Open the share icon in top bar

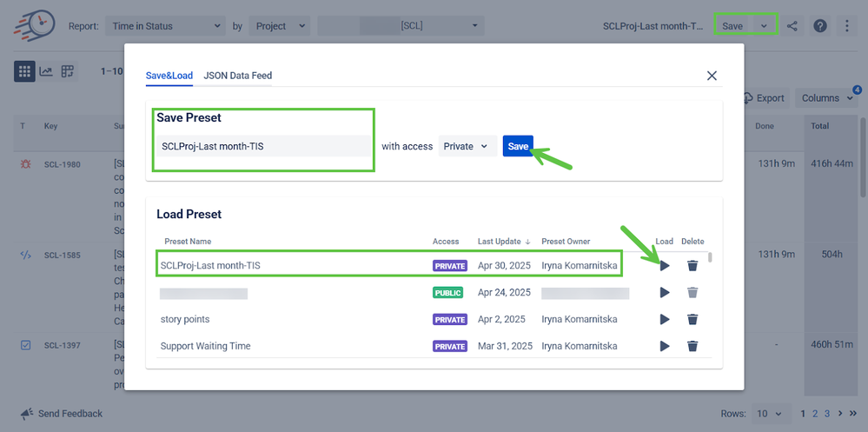[792, 26]
